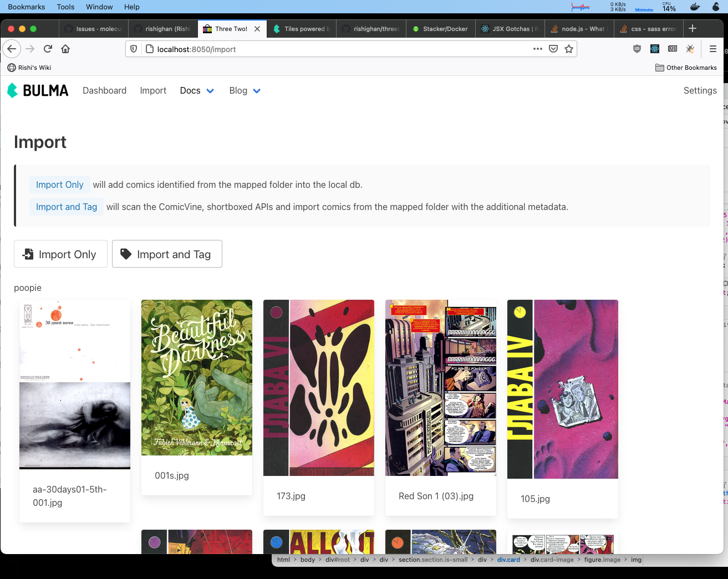This screenshot has height=579, width=728.
Task: Click the Bulma logo in navbar
Action: pos(38,90)
